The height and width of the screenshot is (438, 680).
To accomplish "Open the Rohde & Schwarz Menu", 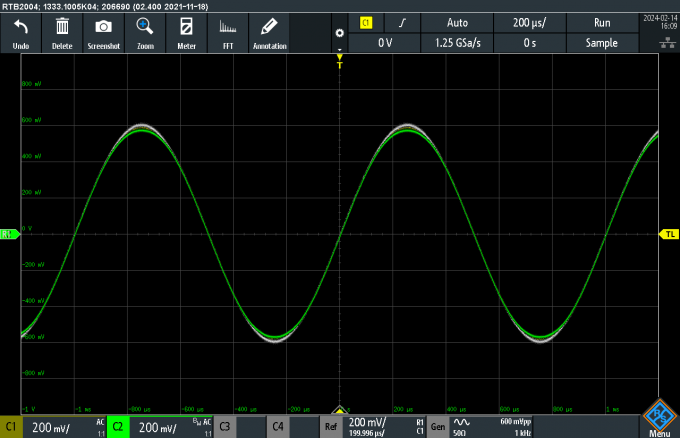I will point(659,419).
